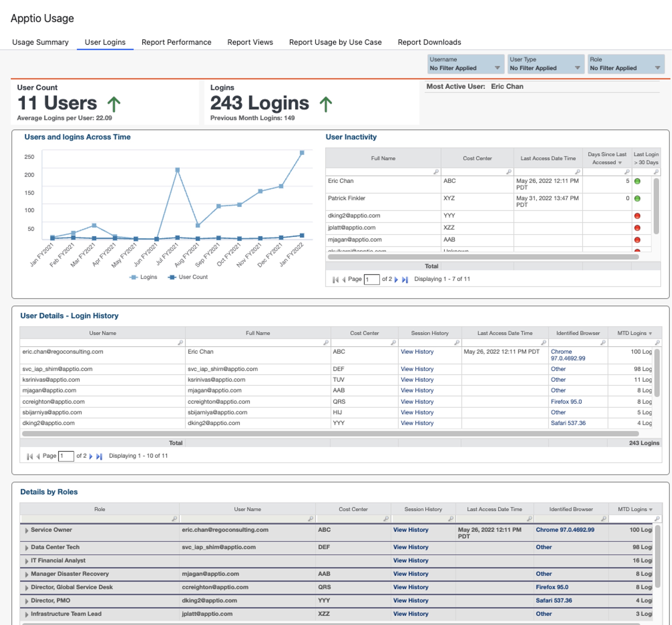Go to next page in User Inactivity table
672x625 pixels.
coord(396,279)
